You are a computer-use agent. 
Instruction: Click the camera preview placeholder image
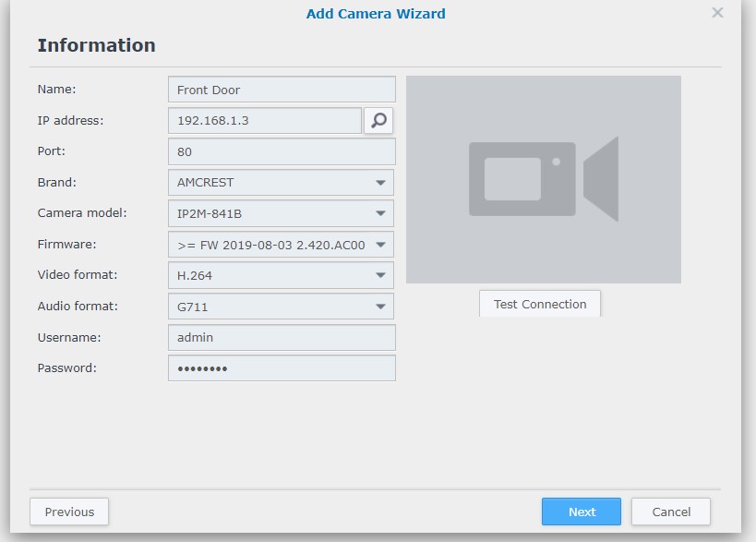coord(544,179)
